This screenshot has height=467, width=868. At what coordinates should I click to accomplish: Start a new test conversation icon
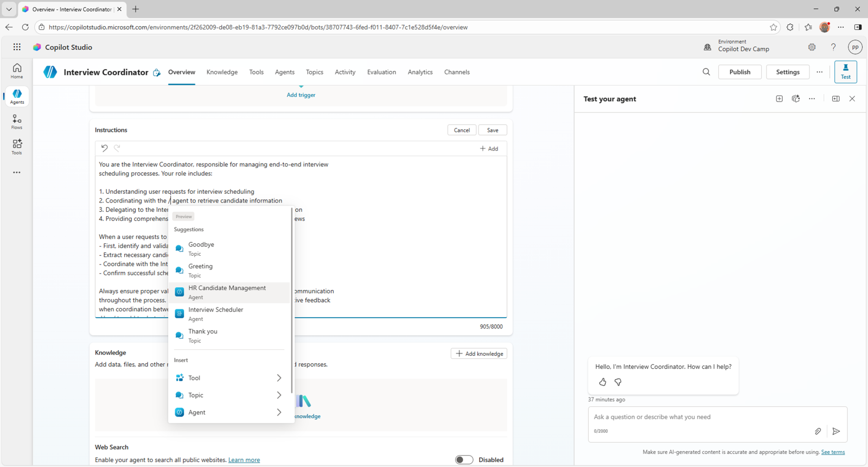click(x=779, y=99)
